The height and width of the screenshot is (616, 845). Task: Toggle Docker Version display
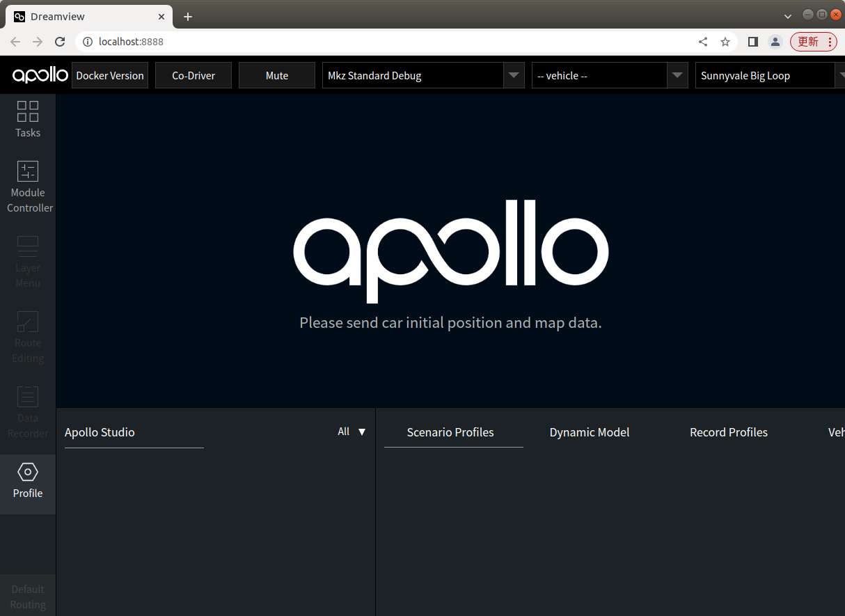click(x=109, y=75)
